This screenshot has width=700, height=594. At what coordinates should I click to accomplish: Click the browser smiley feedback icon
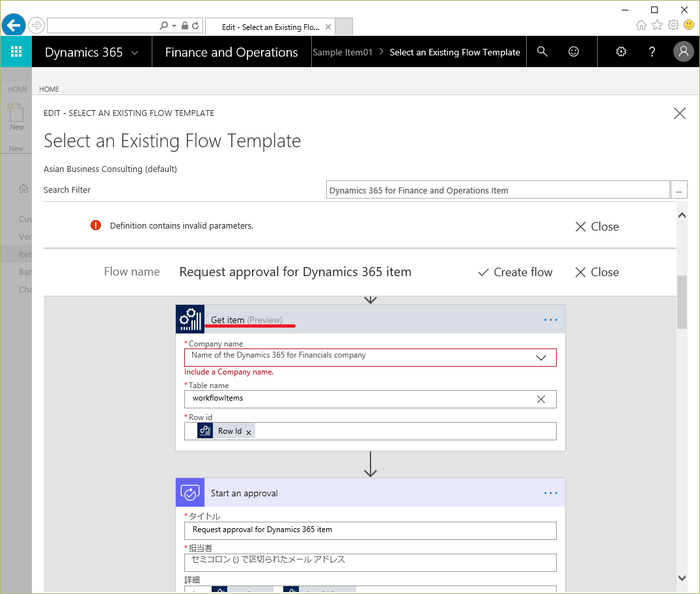(x=689, y=25)
